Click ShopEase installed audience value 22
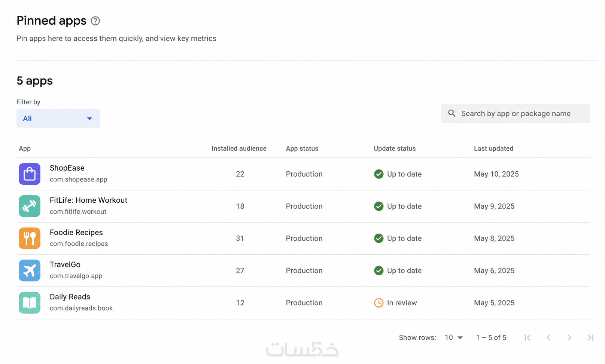The image size is (605, 364). 240,174
